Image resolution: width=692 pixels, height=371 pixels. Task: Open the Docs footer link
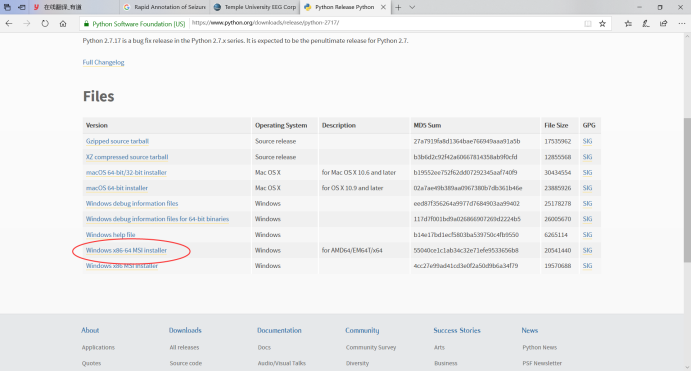point(264,348)
